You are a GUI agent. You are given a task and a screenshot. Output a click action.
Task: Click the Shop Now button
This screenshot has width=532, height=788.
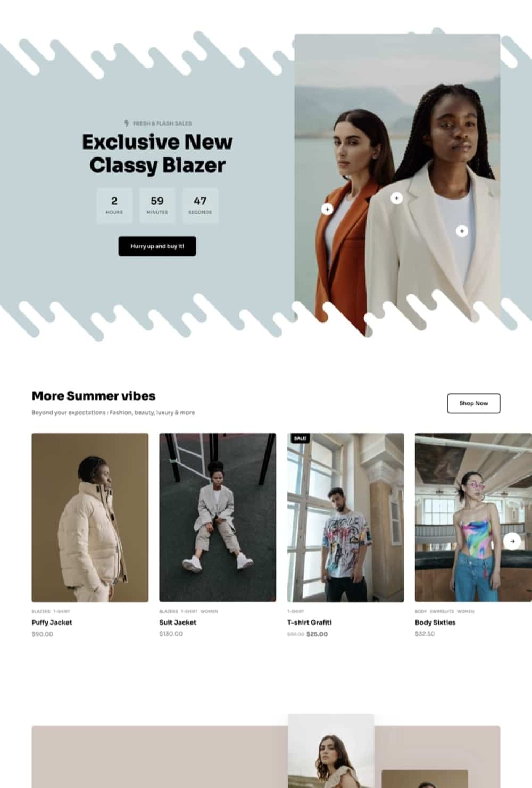[x=473, y=403]
